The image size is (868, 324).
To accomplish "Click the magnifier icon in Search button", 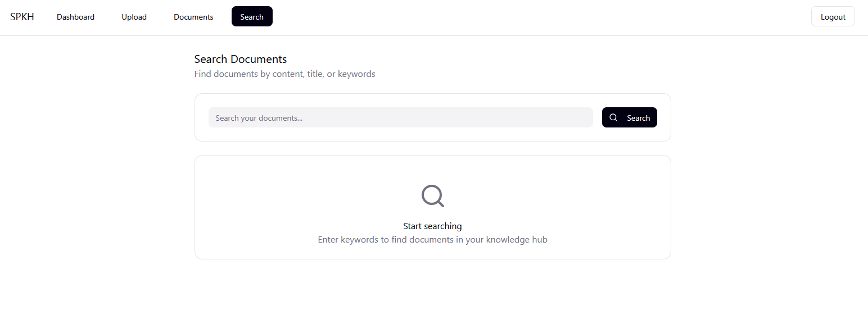I will coord(613,117).
